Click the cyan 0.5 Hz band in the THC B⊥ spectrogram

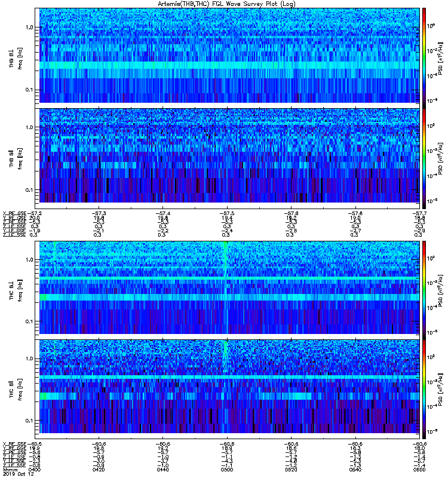point(229,278)
